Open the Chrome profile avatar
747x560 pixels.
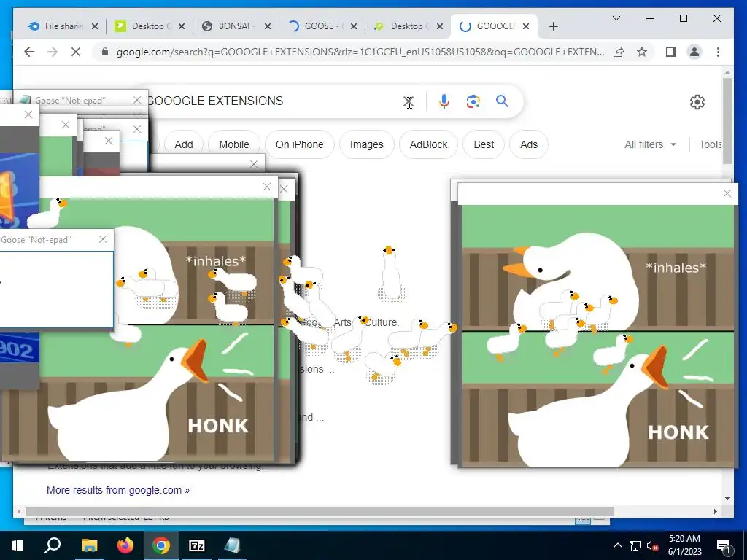[694, 52]
